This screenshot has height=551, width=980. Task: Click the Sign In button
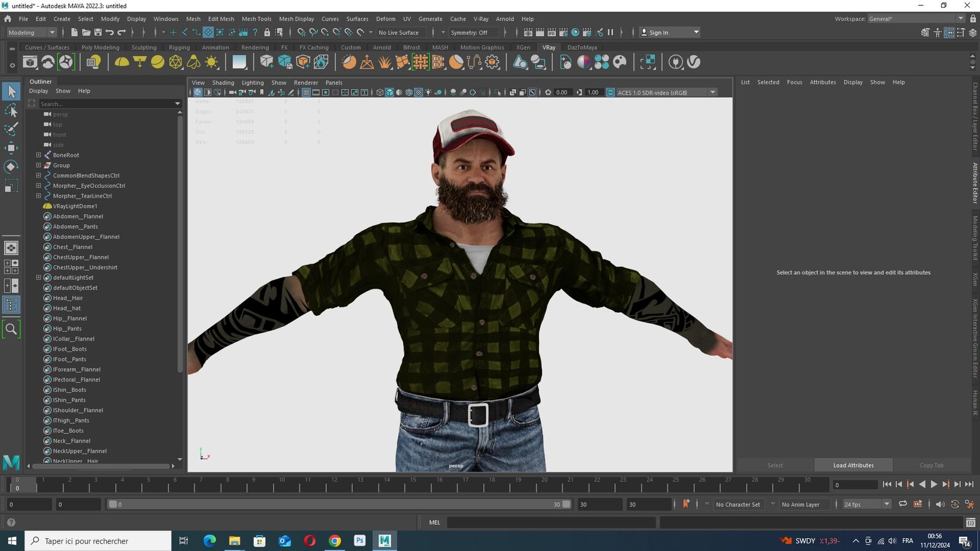669,32
